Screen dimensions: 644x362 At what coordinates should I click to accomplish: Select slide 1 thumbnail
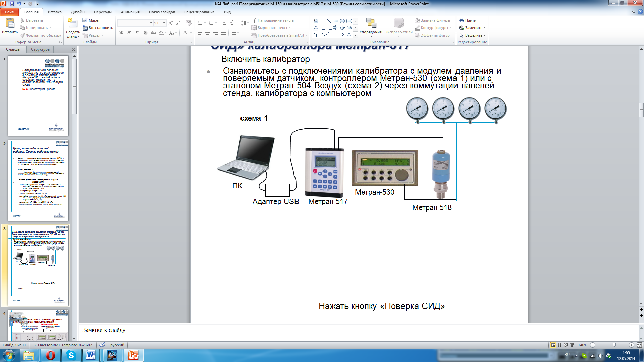[38, 96]
